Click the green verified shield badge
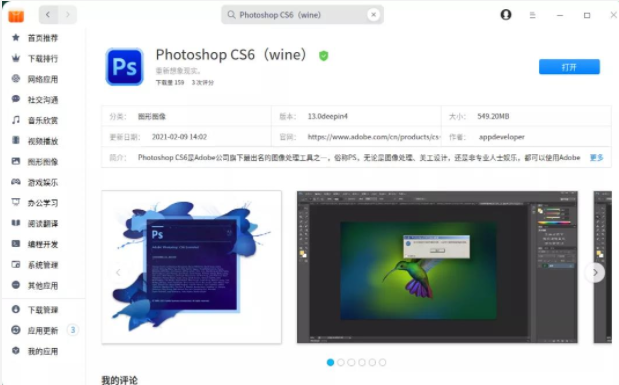This screenshot has height=385, width=619. point(324,56)
